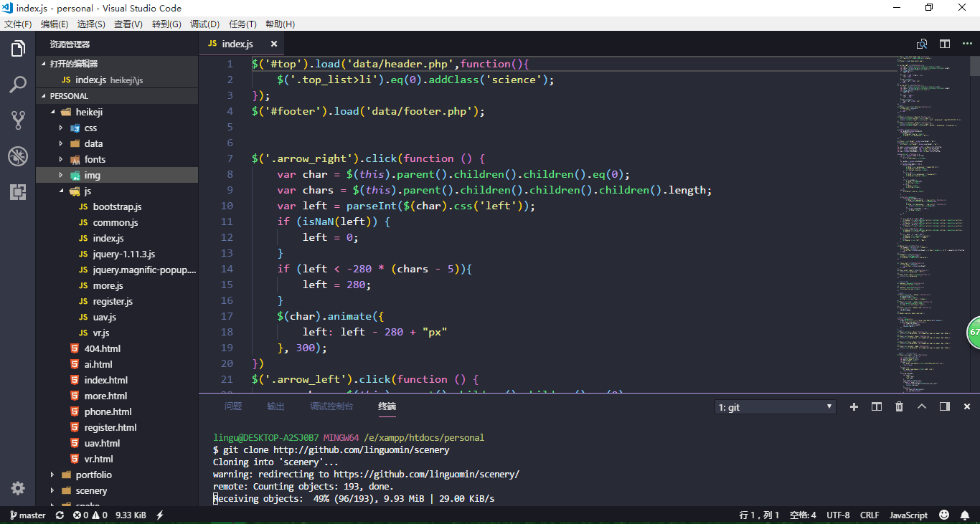The image size is (980, 524).
Task: Open the 编辑(E) menu
Action: [55, 24]
